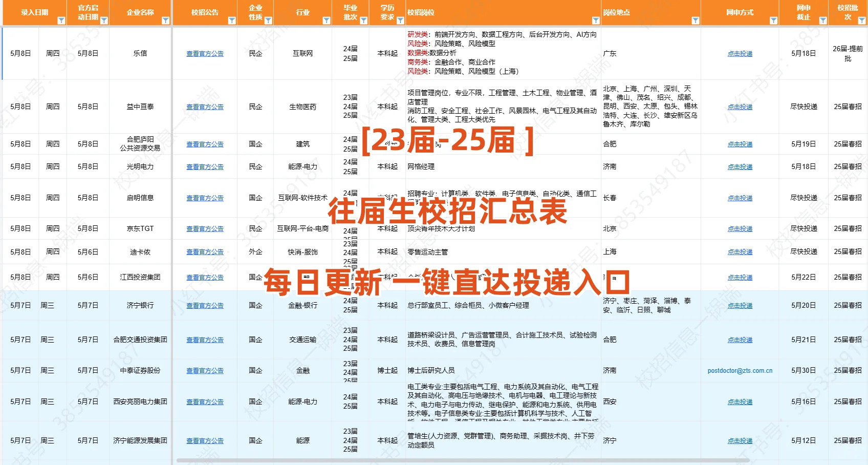Viewport: 868px width, 465px height.
Task: Select the 网格经理 position cell
Action: (503, 166)
